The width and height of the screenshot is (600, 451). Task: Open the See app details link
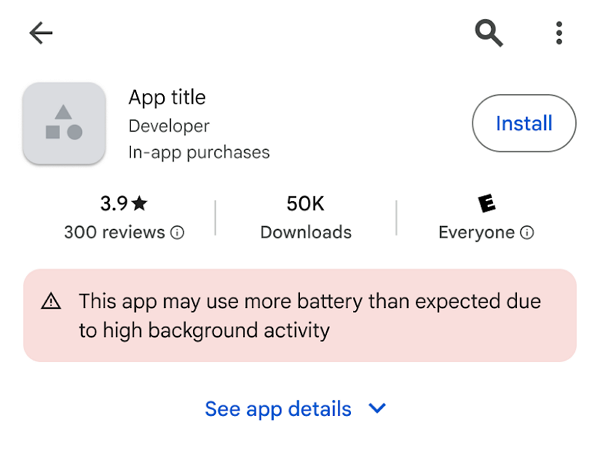(x=278, y=409)
